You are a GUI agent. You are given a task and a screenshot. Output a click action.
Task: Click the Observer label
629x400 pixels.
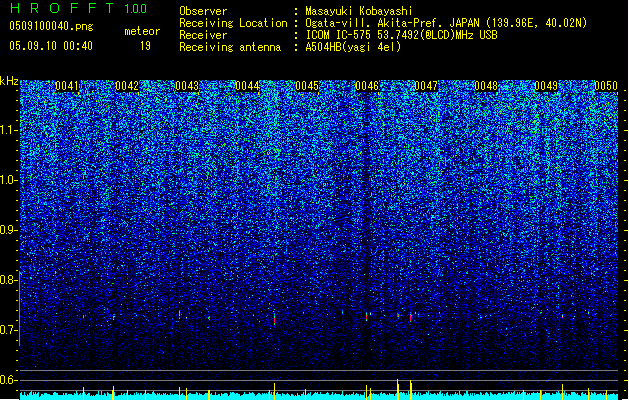click(x=203, y=11)
